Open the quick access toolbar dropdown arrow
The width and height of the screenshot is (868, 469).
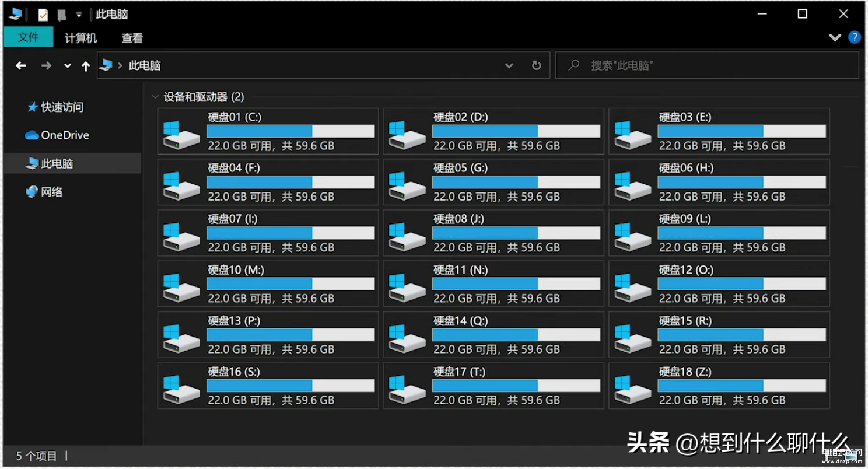pyautogui.click(x=79, y=15)
